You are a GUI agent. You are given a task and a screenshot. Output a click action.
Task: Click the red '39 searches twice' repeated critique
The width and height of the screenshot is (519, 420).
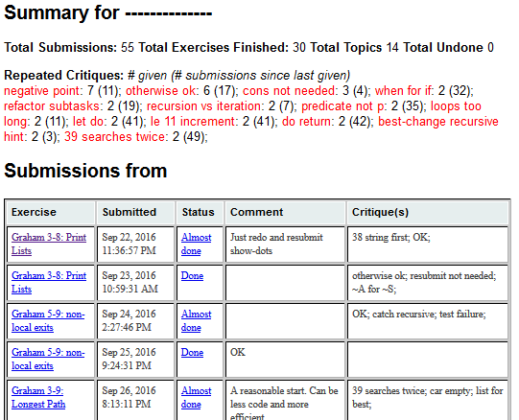coord(116,136)
